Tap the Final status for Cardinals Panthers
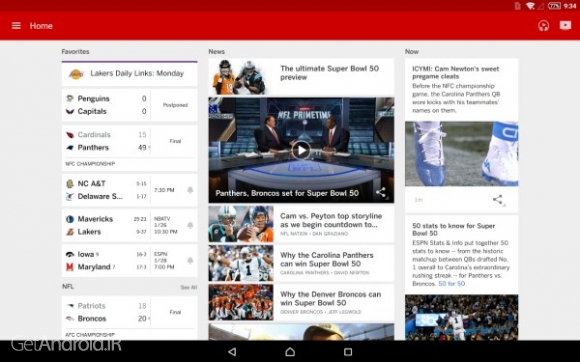This screenshot has width=580, height=362. pyautogui.click(x=175, y=141)
